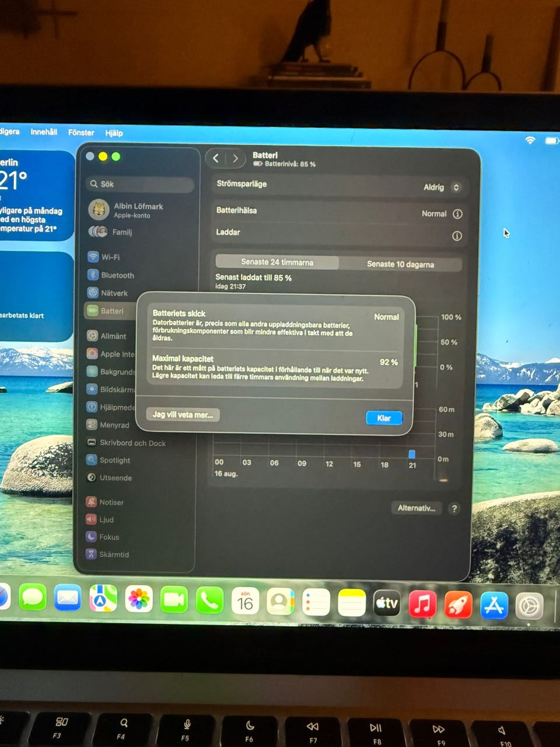Open Familj settings
This screenshot has width=560, height=747.
pos(111,232)
